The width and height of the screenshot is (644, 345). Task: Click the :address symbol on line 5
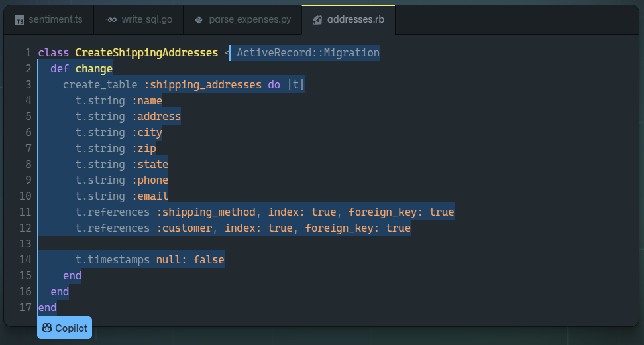[x=156, y=117]
